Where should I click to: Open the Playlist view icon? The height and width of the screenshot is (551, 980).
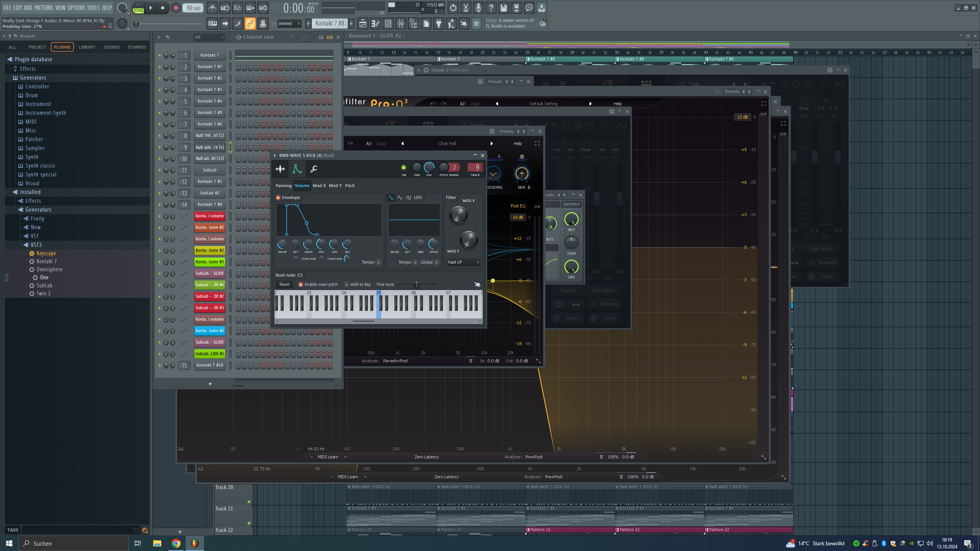coord(363,24)
